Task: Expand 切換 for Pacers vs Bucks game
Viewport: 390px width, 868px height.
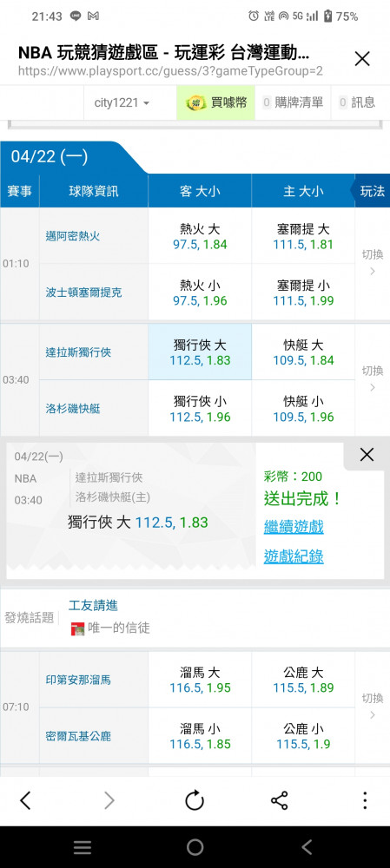Action: (373, 706)
